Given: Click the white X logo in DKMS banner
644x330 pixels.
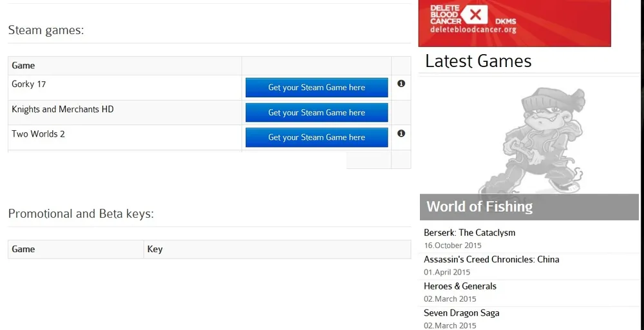Looking at the screenshot, I should tap(476, 15).
